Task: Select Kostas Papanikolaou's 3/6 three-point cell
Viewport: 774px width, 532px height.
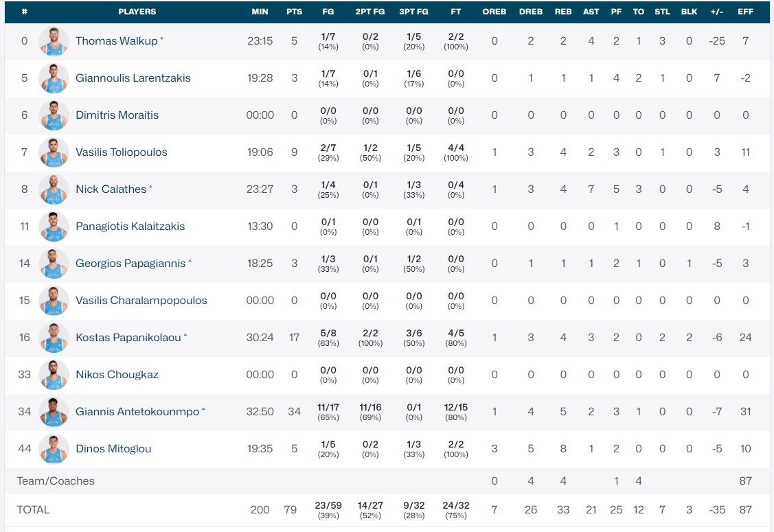Action: (413, 338)
